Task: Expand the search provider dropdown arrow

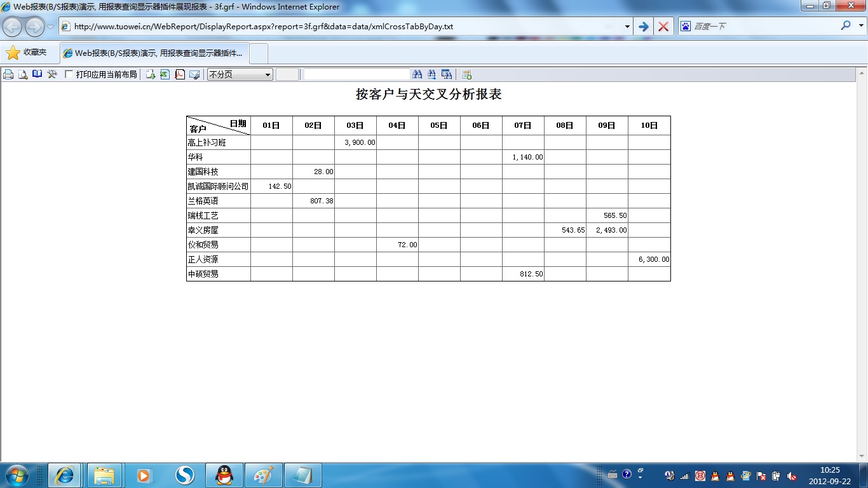Action: (862, 27)
